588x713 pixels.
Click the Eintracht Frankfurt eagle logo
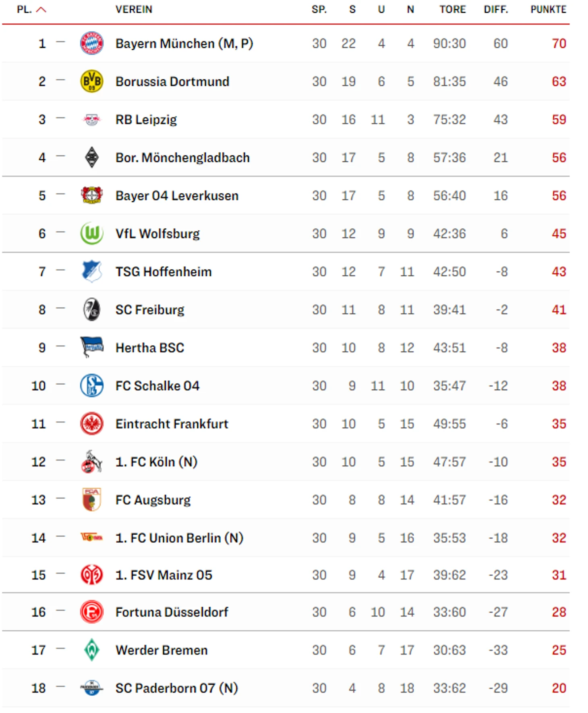92,424
